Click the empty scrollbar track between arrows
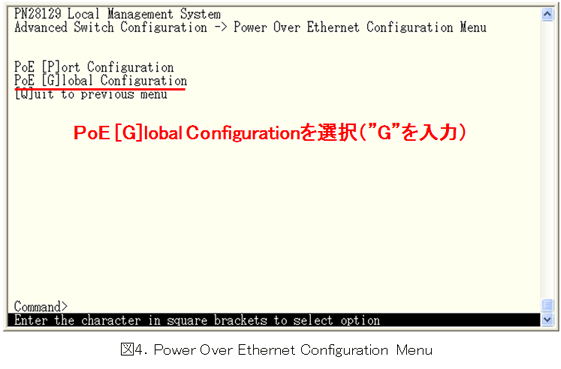561x369 pixels. 547,159
